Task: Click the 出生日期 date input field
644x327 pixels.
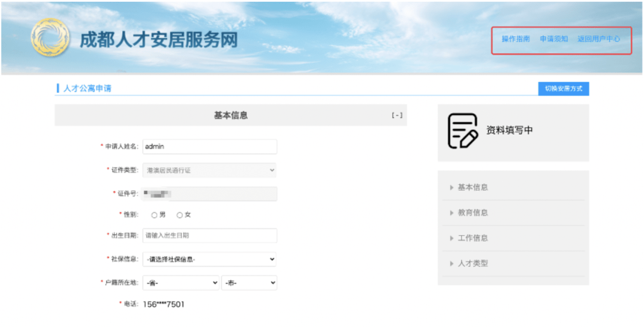Action: pos(209,235)
